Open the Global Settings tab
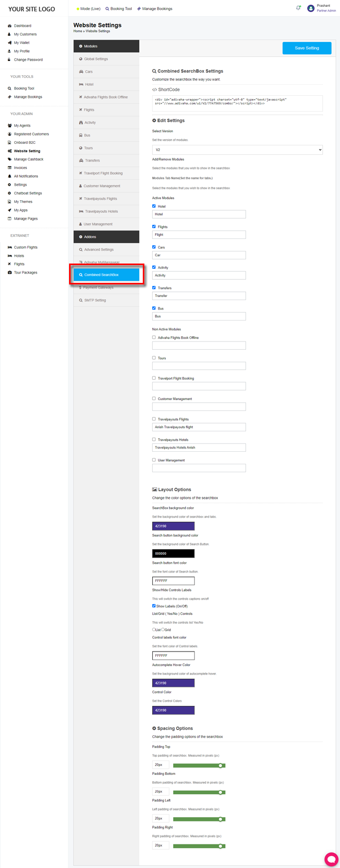 tap(106, 59)
